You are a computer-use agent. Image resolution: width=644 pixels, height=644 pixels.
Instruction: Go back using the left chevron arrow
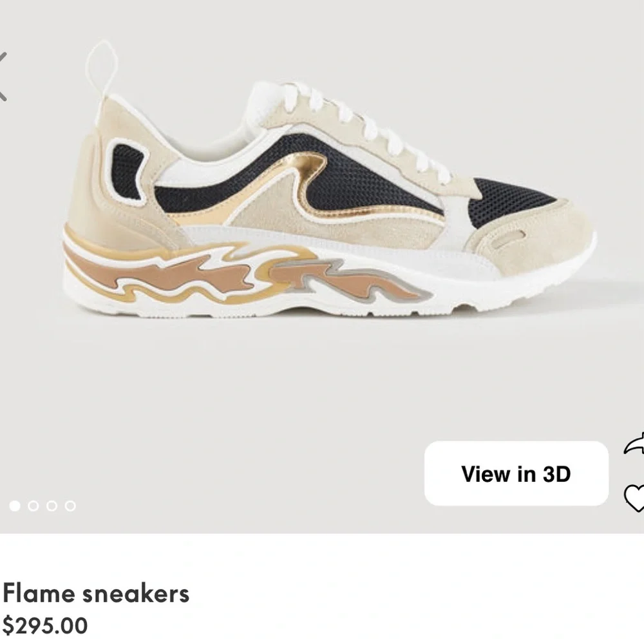pyautogui.click(x=3, y=77)
